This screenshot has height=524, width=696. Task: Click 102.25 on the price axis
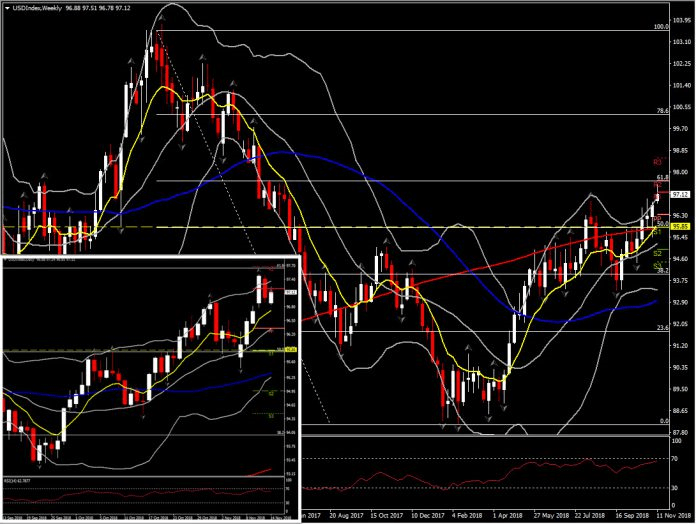(682, 63)
